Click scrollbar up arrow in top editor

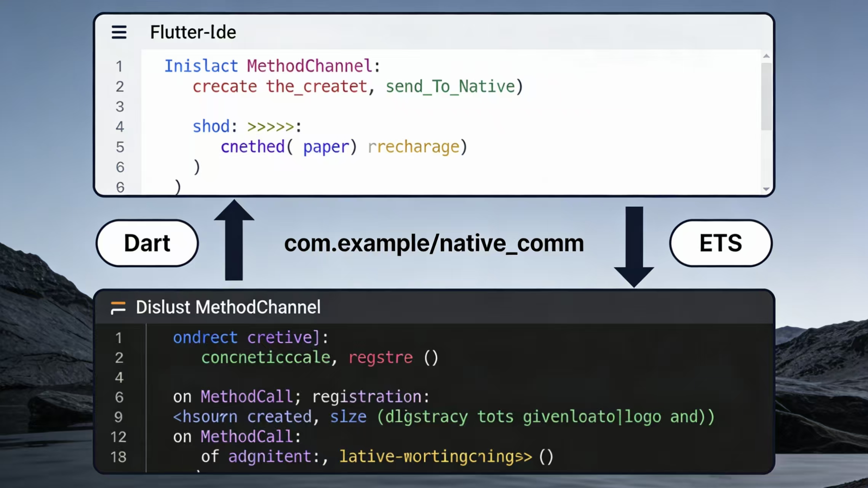tap(766, 56)
